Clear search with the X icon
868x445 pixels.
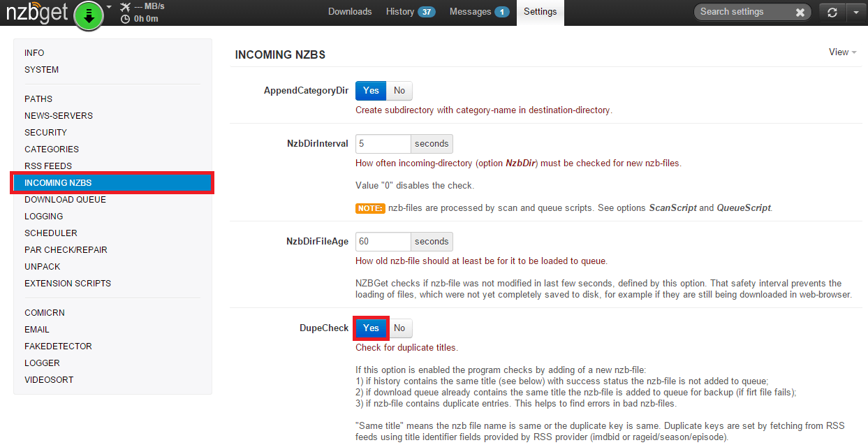[x=800, y=13]
